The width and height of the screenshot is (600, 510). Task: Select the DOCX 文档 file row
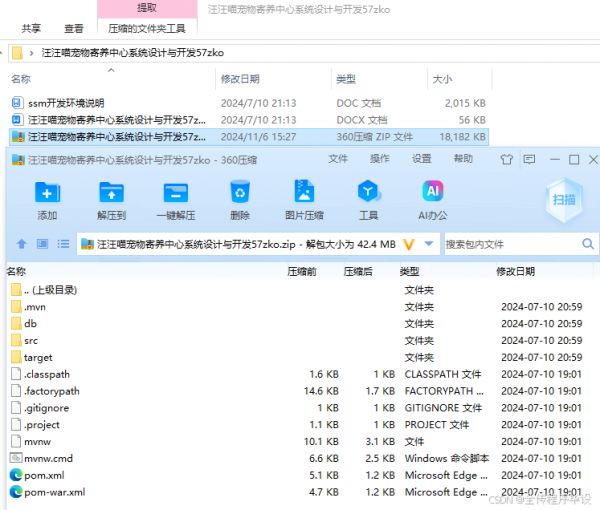(249, 120)
